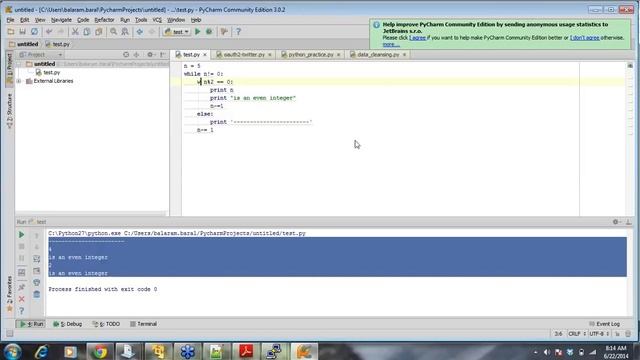Open the Debug tool window button

click(68, 324)
